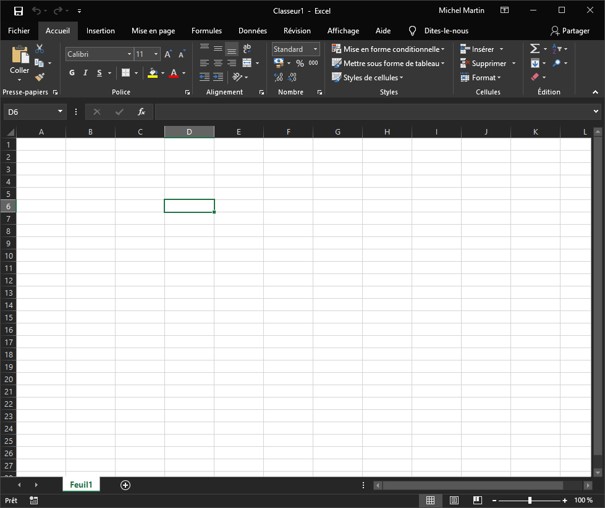
Task: Click the Save icon in title bar
Action: (18, 11)
